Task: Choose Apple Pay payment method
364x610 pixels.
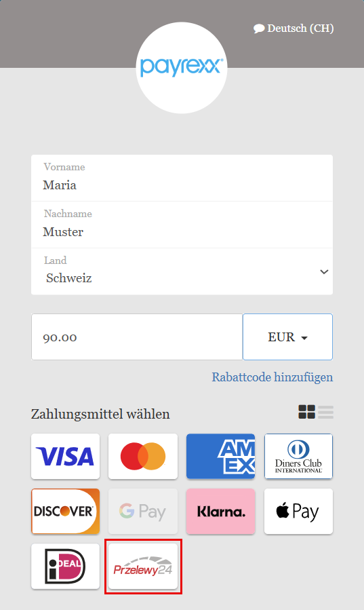Action: 298,511
